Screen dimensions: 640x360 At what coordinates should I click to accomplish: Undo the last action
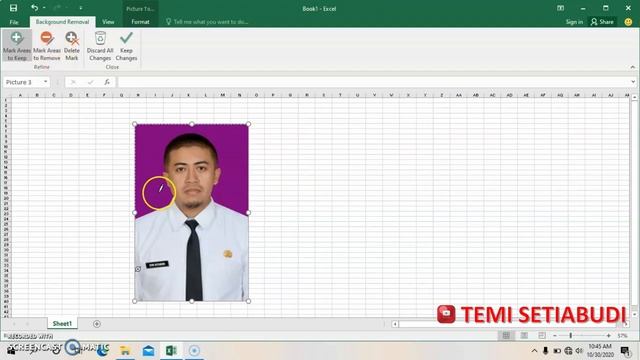[34, 8]
